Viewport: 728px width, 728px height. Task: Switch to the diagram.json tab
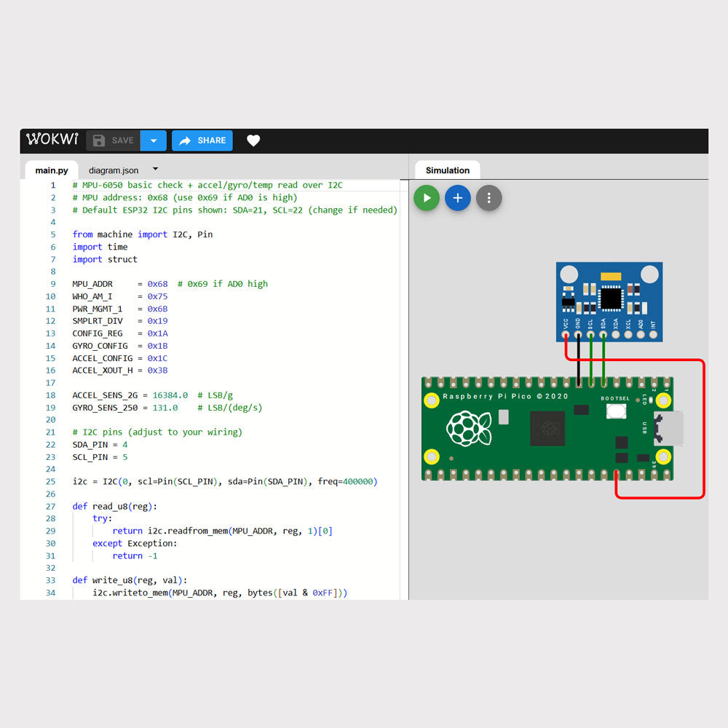pyautogui.click(x=114, y=170)
